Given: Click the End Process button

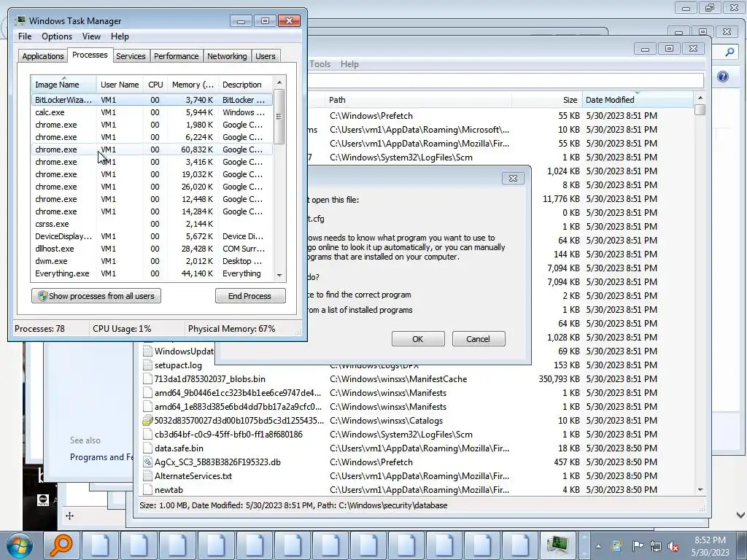Looking at the screenshot, I should (x=250, y=296).
